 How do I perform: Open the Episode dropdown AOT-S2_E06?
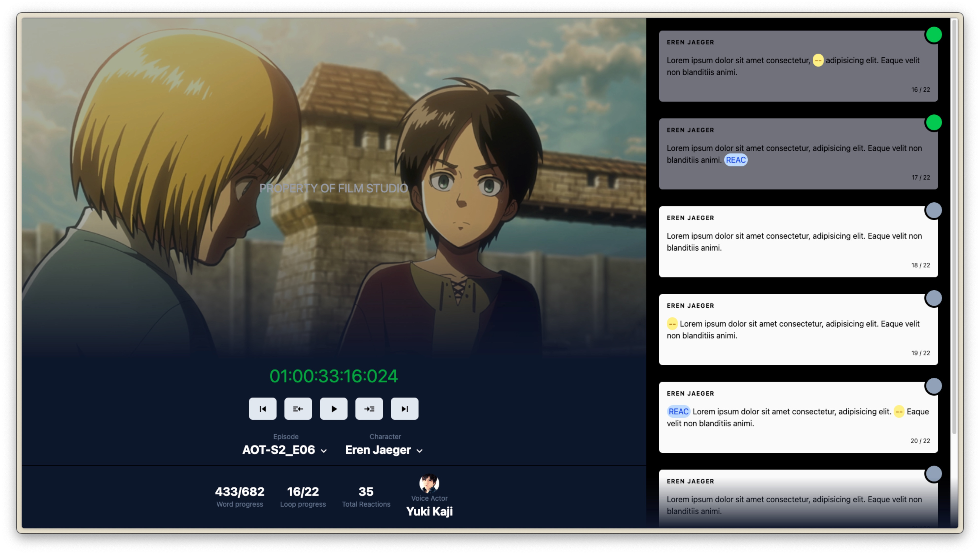coord(285,450)
